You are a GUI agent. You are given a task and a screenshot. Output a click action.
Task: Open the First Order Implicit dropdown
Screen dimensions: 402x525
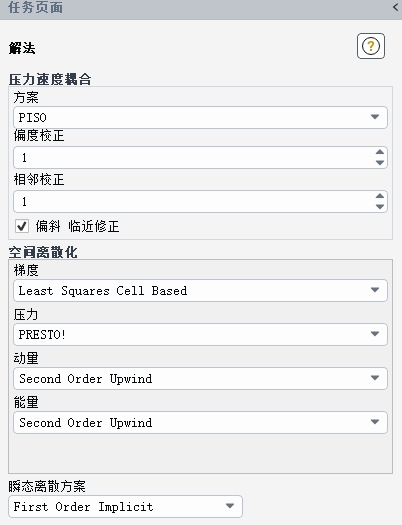click(x=125, y=506)
